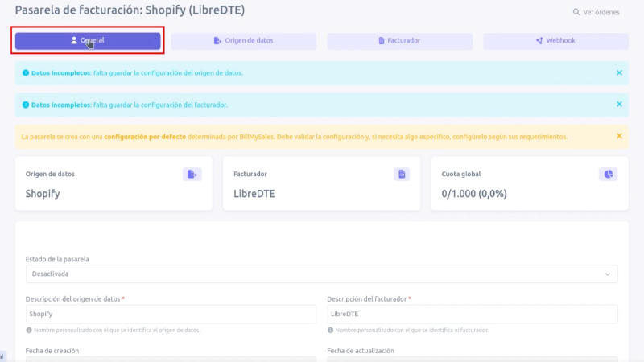
Task: Click the Estado de la pasarela chevron
Action: tap(608, 274)
